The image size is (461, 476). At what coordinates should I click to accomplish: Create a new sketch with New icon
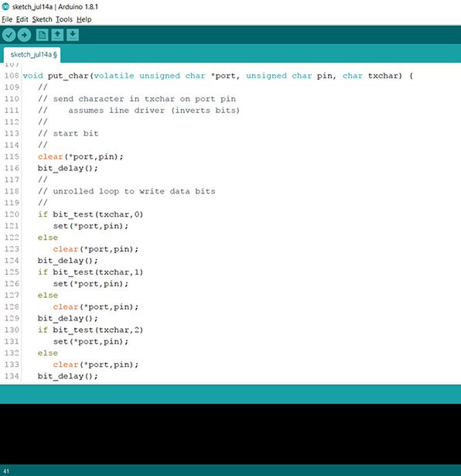[x=43, y=35]
